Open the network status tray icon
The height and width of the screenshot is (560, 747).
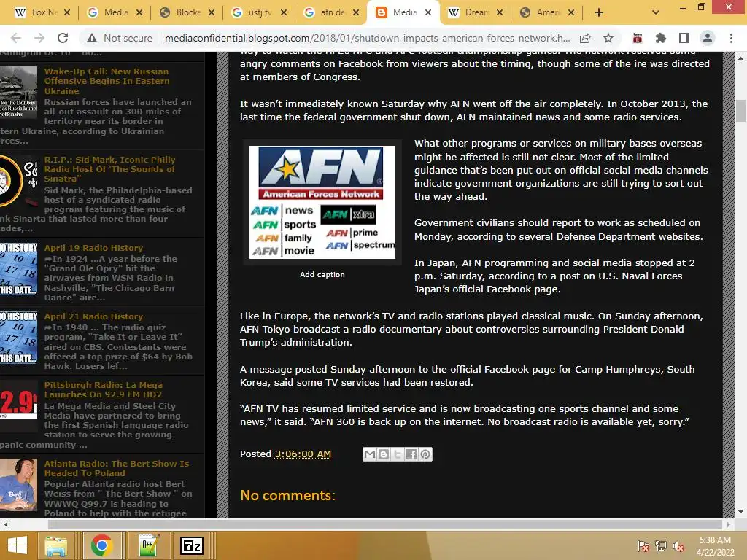tap(661, 545)
